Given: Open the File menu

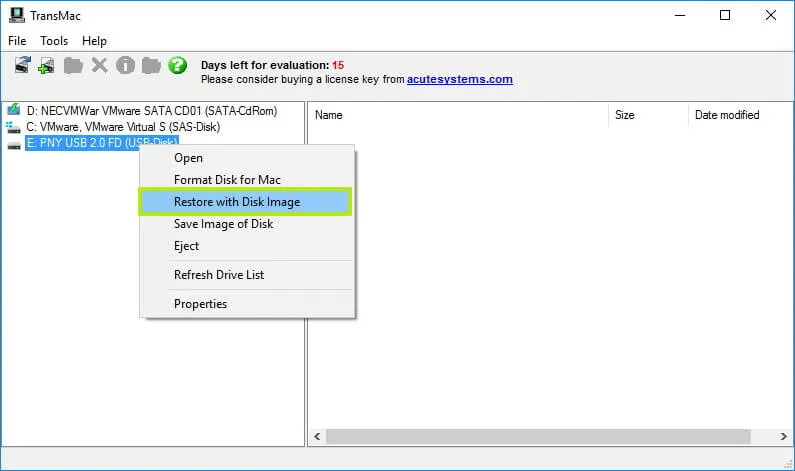Looking at the screenshot, I should [x=18, y=41].
